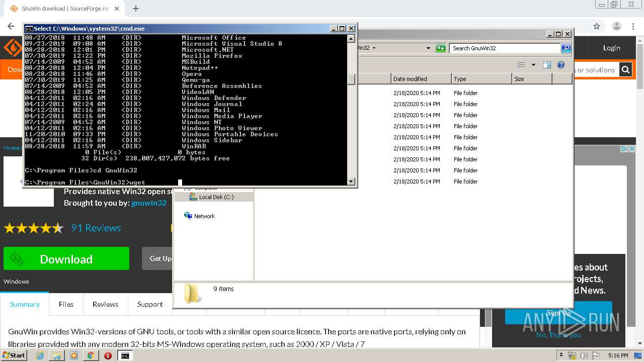644x362 pixels.
Task: Click the '9 items' status text
Action: point(223,289)
